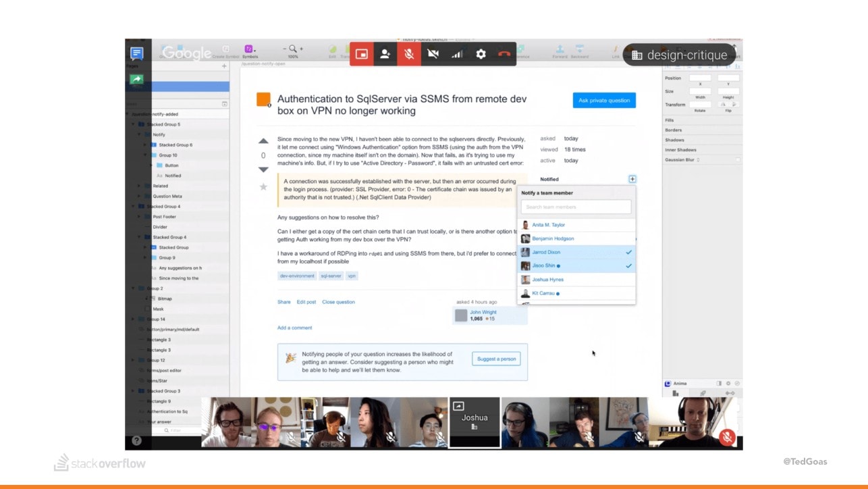Screen dimensions: 868x489
Task: Click the Width size input field
Action: click(700, 91)
